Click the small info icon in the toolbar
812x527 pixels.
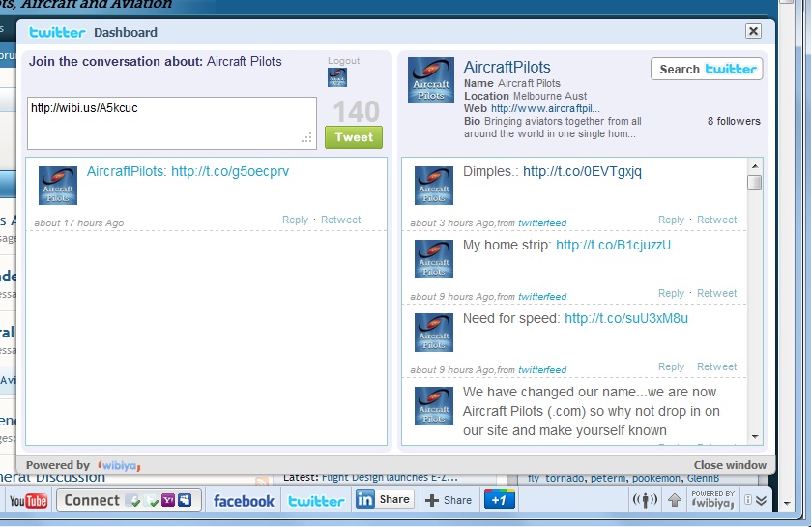click(748, 500)
